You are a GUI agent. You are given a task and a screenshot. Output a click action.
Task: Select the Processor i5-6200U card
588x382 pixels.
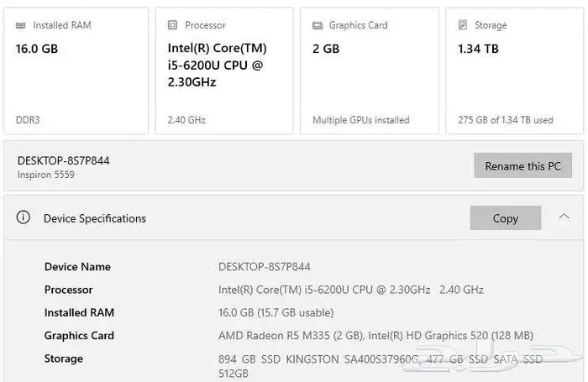click(224, 71)
